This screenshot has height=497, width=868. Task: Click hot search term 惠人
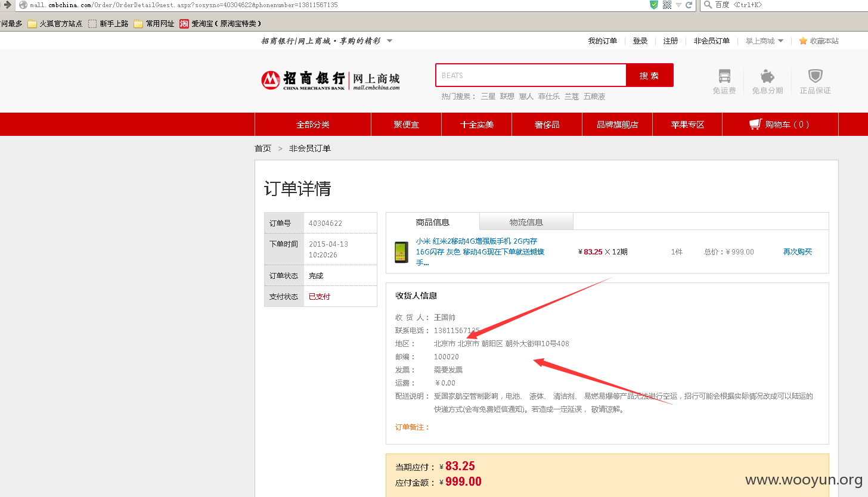(526, 97)
